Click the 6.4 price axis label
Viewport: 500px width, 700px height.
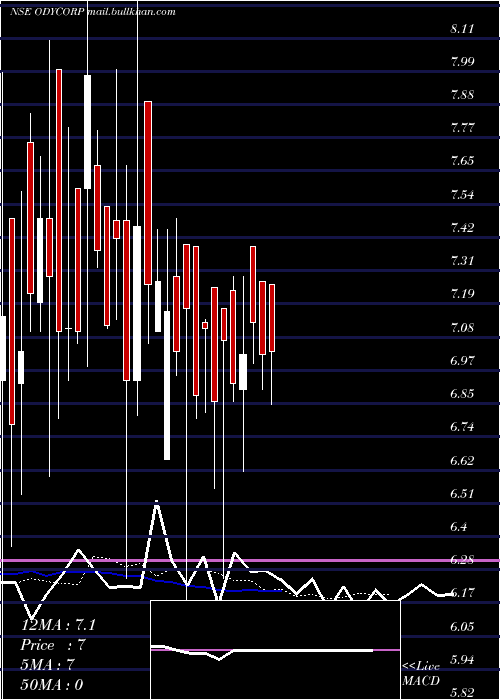[459, 527]
